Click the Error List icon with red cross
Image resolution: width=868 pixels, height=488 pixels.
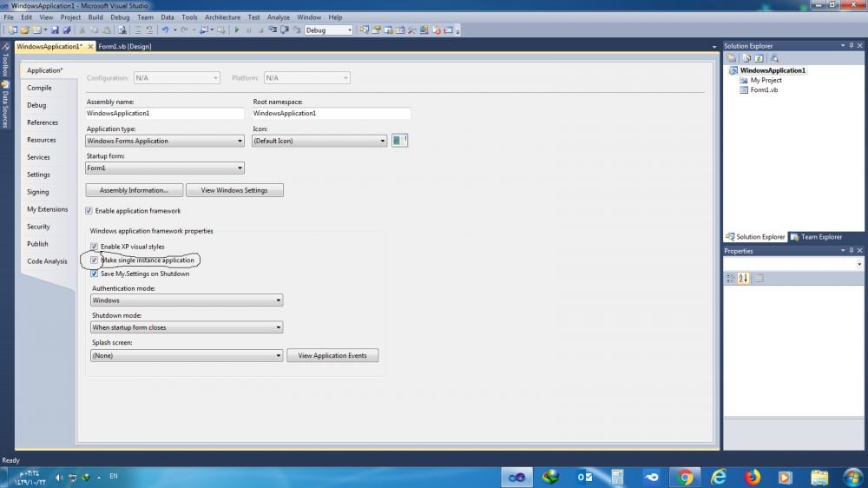pos(437,30)
